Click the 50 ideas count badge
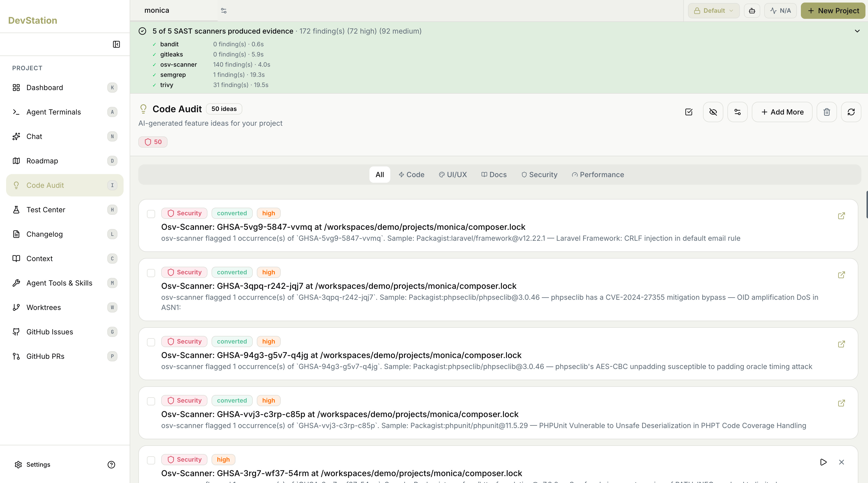 click(x=224, y=109)
